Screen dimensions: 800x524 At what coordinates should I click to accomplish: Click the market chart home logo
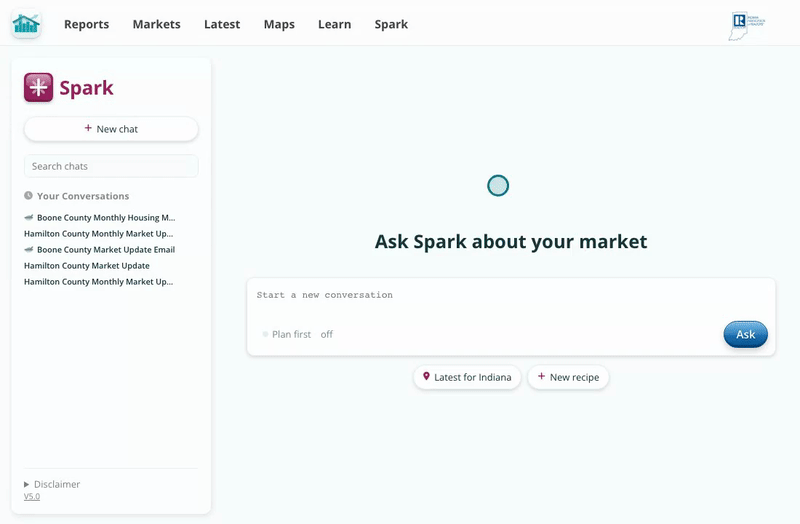point(26,24)
